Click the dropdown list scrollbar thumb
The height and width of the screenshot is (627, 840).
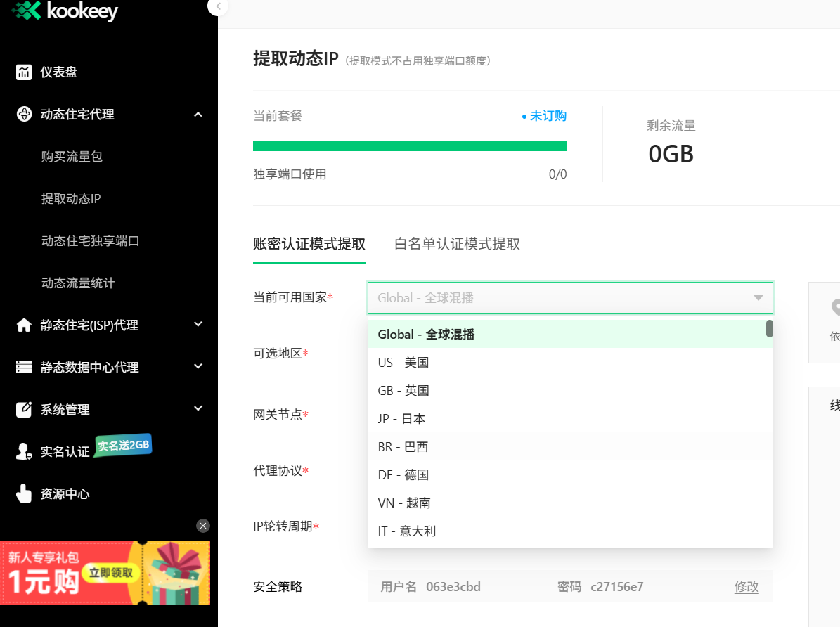coord(769,328)
